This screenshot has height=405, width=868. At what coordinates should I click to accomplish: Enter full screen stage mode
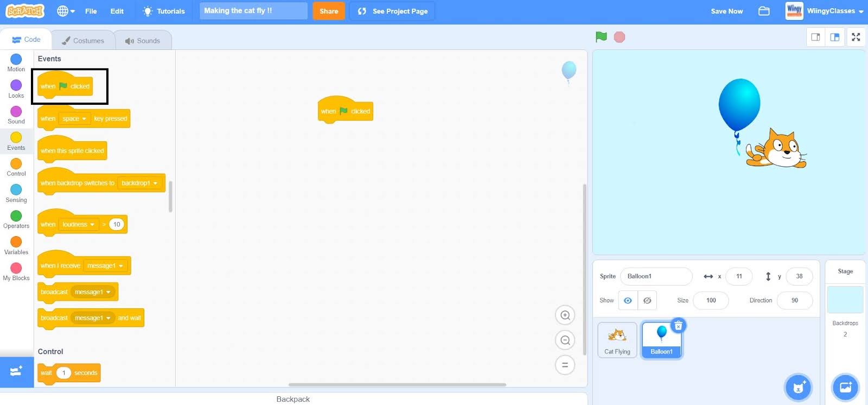point(856,37)
